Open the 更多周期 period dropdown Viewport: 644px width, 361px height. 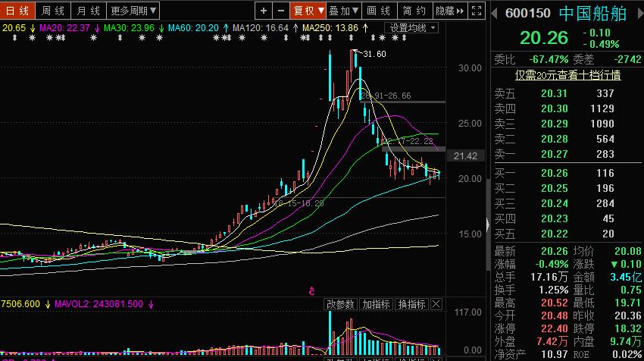point(133,11)
